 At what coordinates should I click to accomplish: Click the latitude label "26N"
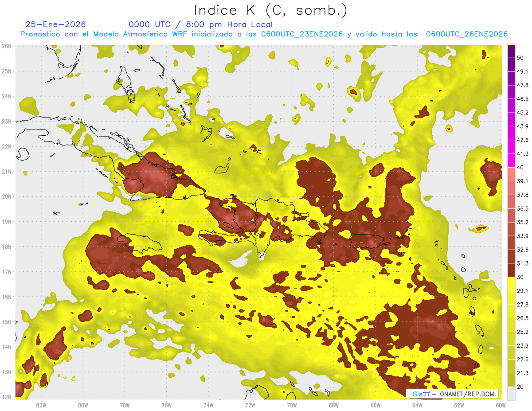[x=7, y=46]
